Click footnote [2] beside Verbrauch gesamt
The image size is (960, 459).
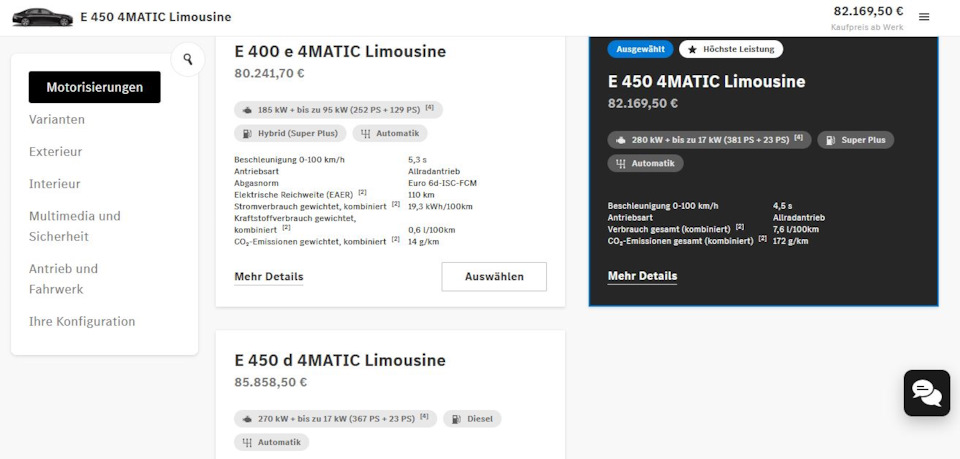tap(740, 227)
